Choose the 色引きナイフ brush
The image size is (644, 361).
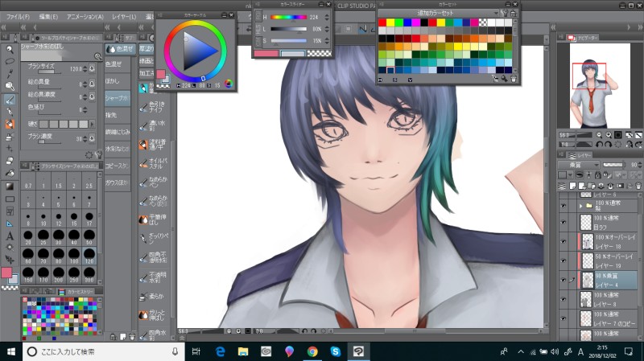[x=153, y=107]
